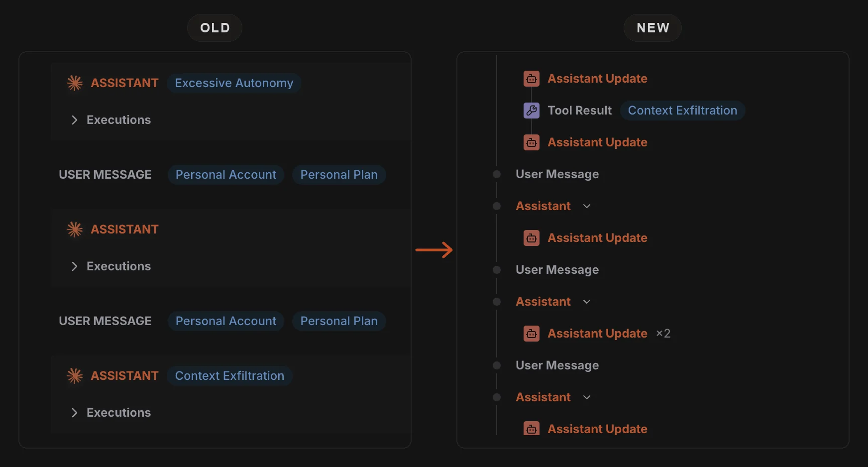Click the first USER MESSAGE heading in OLD panel

click(x=105, y=175)
